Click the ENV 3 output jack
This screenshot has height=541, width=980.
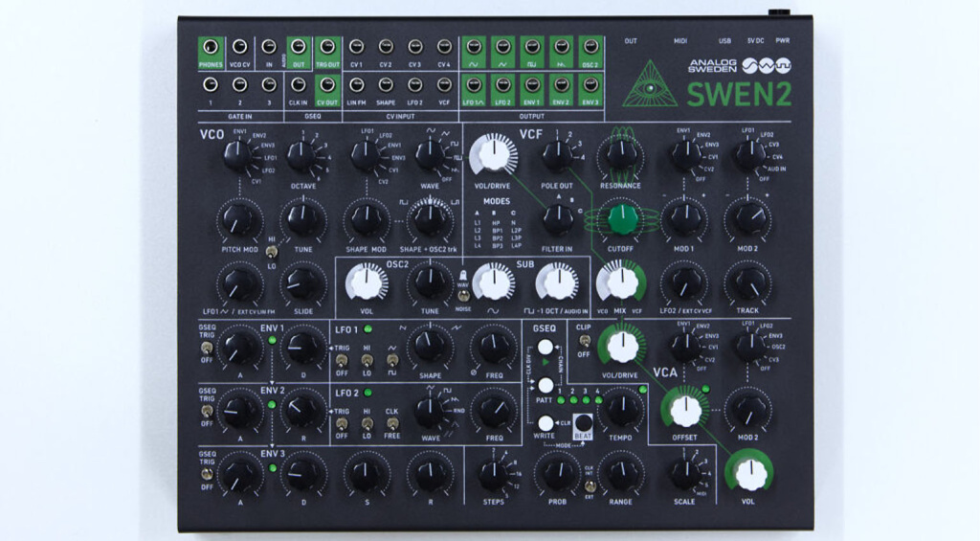pyautogui.click(x=590, y=84)
